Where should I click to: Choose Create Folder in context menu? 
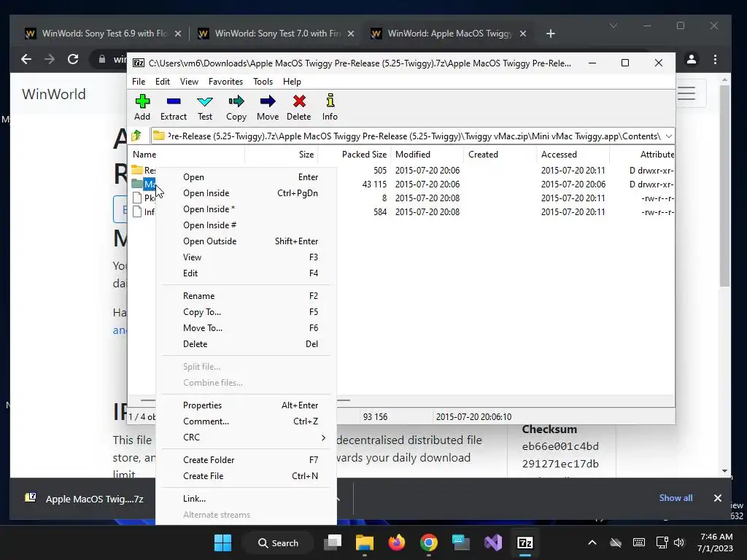[x=246, y=460]
